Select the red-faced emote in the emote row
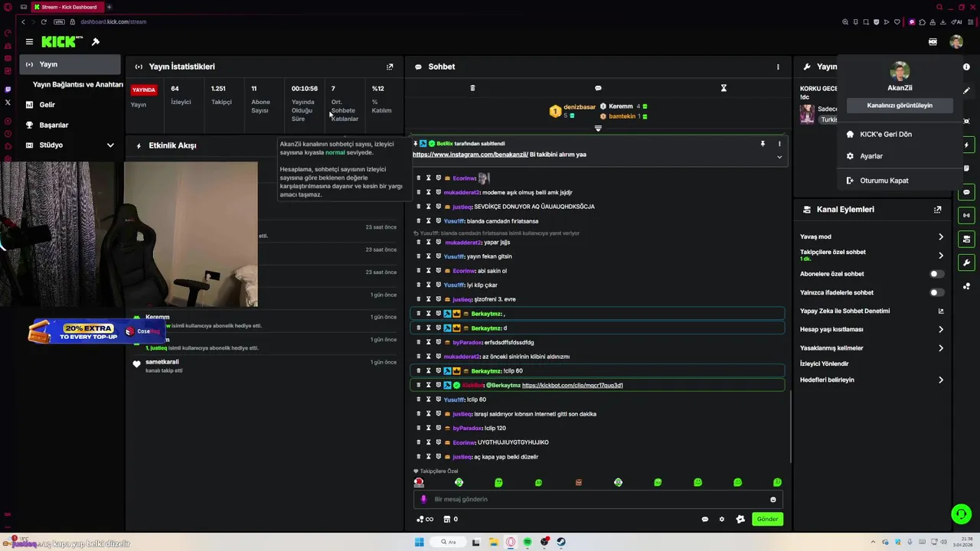The image size is (980, 551). (x=419, y=482)
